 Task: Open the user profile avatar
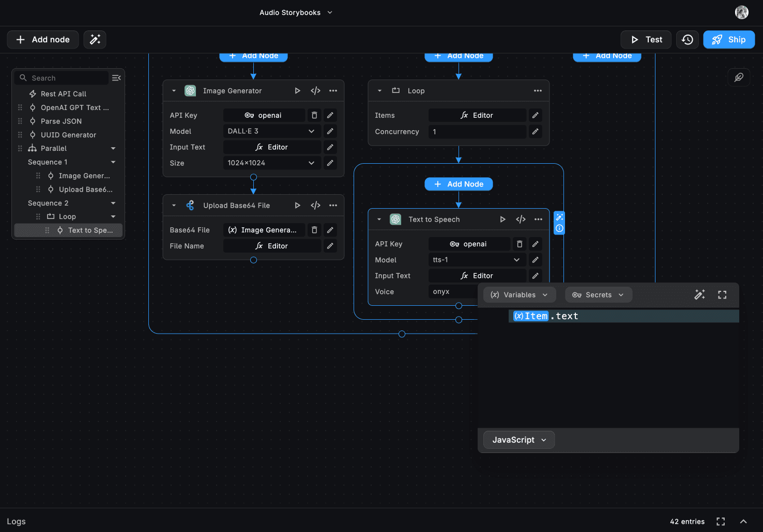click(741, 12)
